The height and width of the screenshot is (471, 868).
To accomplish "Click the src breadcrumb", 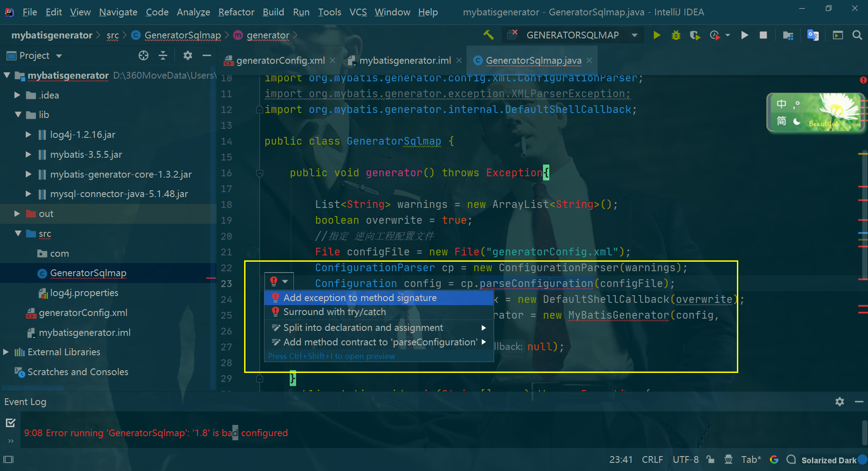I will click(113, 35).
